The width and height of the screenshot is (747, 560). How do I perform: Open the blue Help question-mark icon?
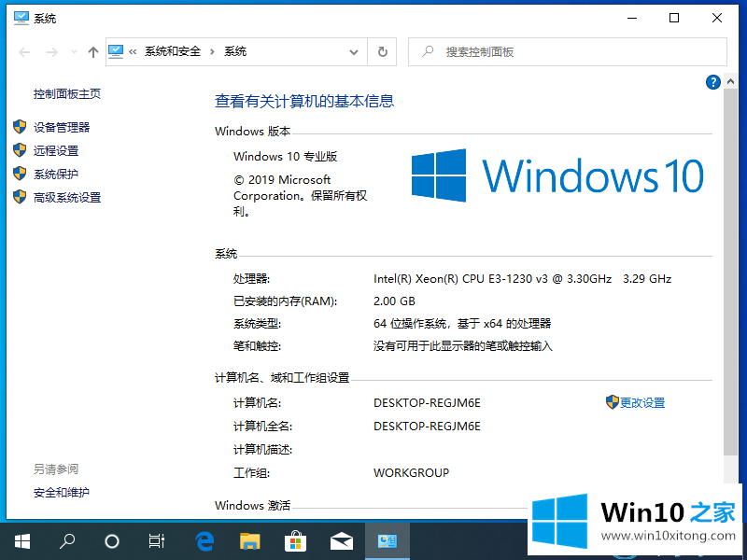click(712, 82)
